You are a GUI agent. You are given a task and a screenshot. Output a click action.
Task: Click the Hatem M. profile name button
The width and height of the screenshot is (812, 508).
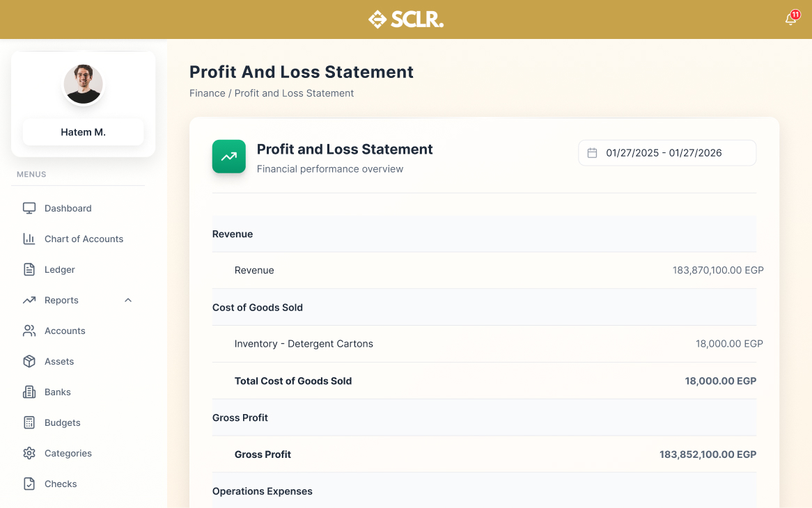[83, 132]
